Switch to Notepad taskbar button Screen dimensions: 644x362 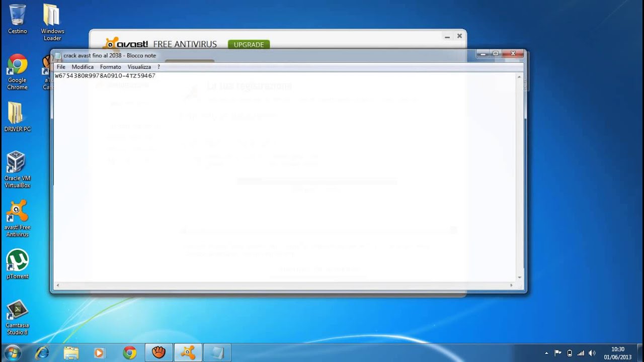coord(217,353)
